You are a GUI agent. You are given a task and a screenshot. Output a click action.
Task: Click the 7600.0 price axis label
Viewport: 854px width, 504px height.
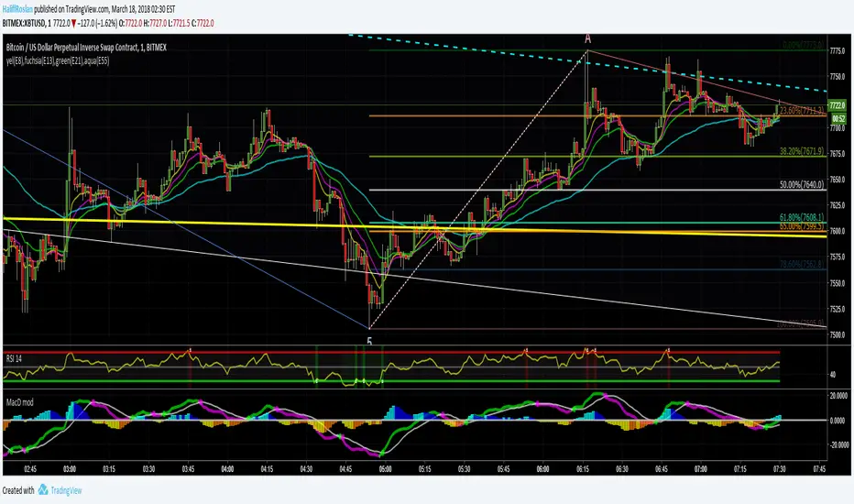pyautogui.click(x=838, y=231)
